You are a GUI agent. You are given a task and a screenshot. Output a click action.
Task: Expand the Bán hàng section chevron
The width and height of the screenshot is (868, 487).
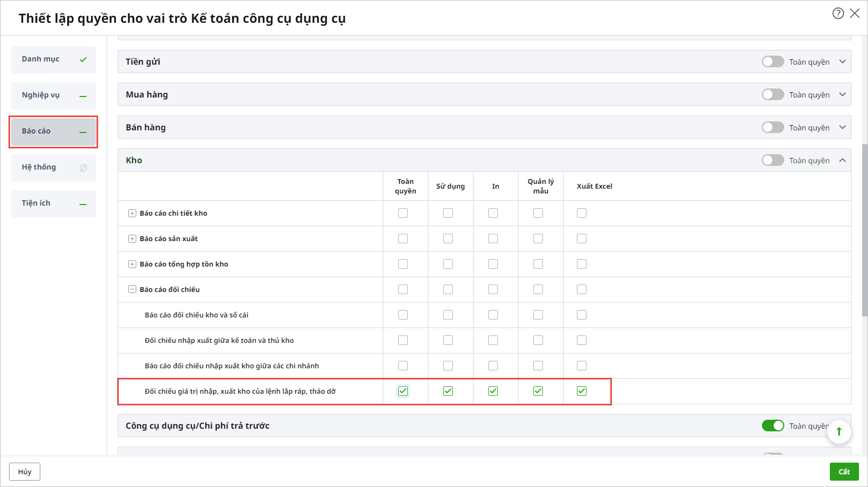(843, 128)
